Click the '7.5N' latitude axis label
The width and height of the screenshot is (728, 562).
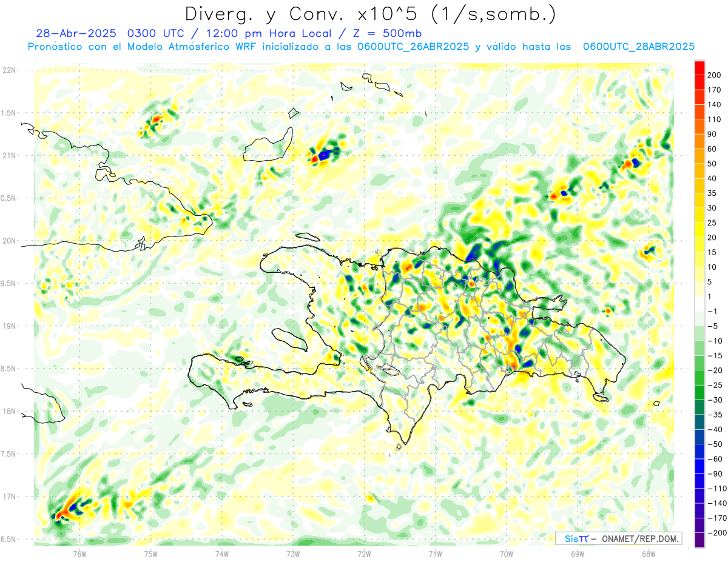point(9,454)
